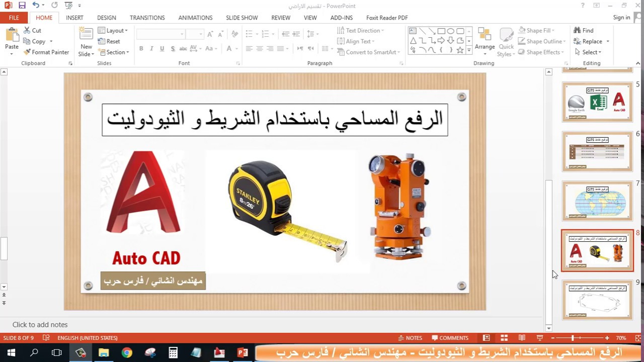Open Quick Styles gallery
Screen dimensions: 644x362
point(506,42)
